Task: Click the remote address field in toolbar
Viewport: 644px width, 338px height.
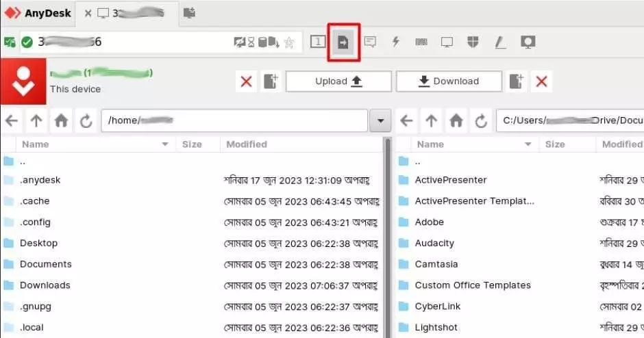Action: (160, 42)
